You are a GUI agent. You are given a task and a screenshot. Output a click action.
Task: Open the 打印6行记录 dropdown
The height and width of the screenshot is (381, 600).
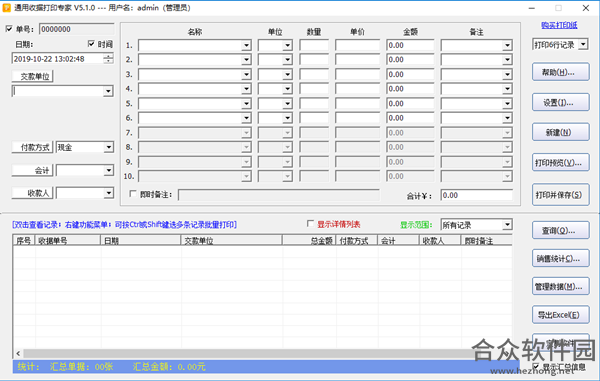click(x=583, y=44)
